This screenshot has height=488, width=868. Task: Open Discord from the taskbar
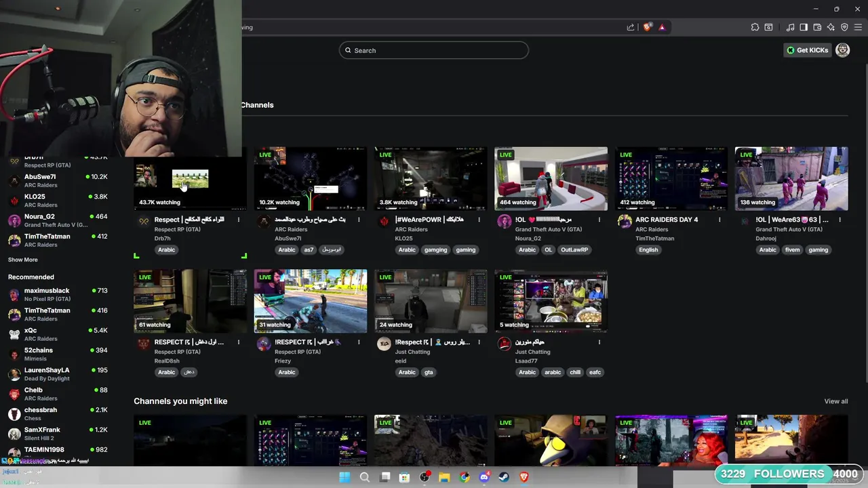pyautogui.click(x=484, y=477)
